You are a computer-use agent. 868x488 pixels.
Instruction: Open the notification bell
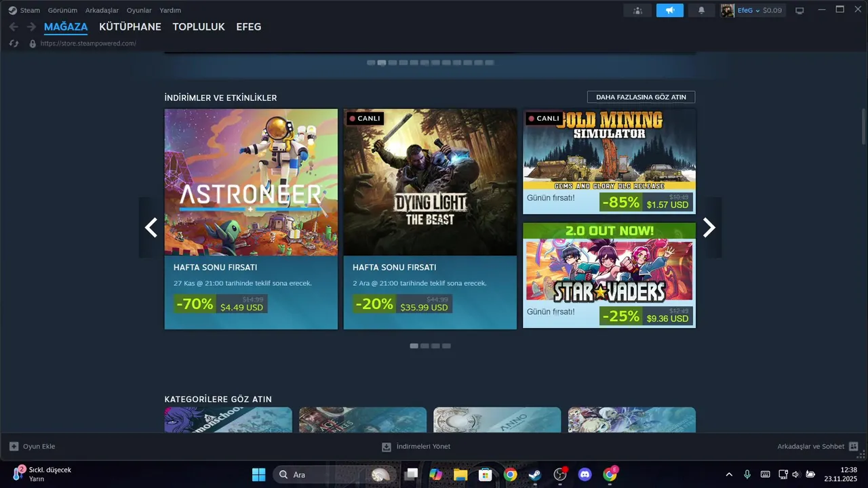tap(702, 10)
